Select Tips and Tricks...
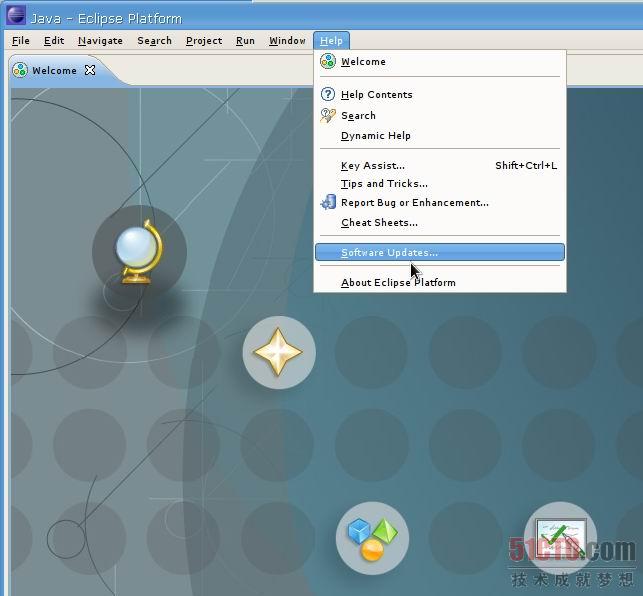This screenshot has width=643, height=596. coord(440,183)
